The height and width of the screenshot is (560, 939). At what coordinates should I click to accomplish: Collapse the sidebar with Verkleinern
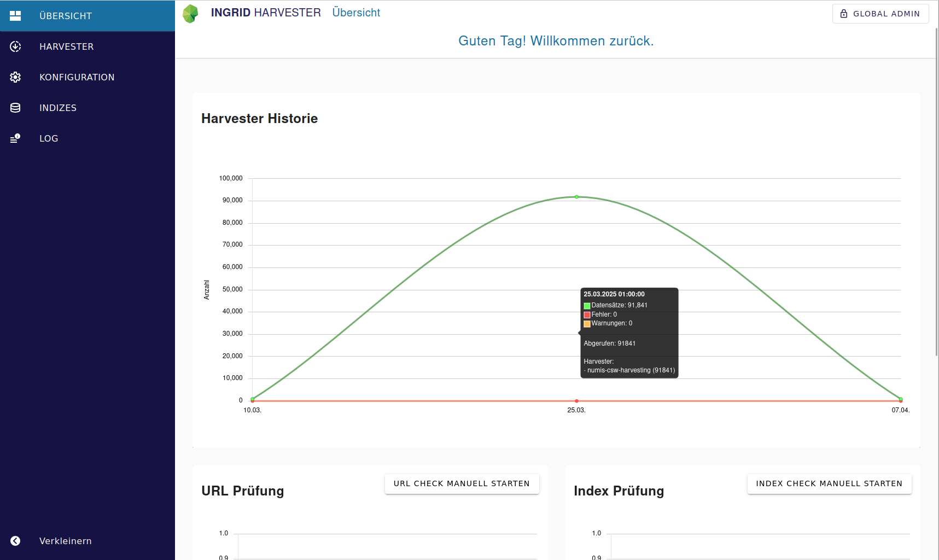click(x=65, y=541)
